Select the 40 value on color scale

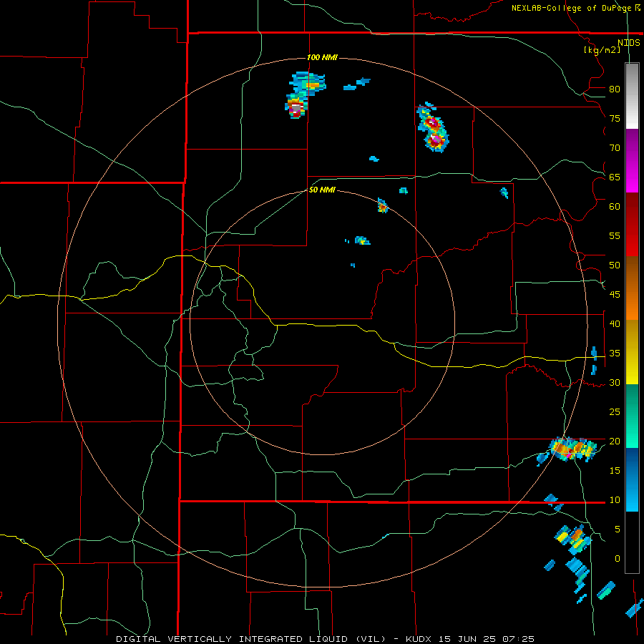click(615, 323)
